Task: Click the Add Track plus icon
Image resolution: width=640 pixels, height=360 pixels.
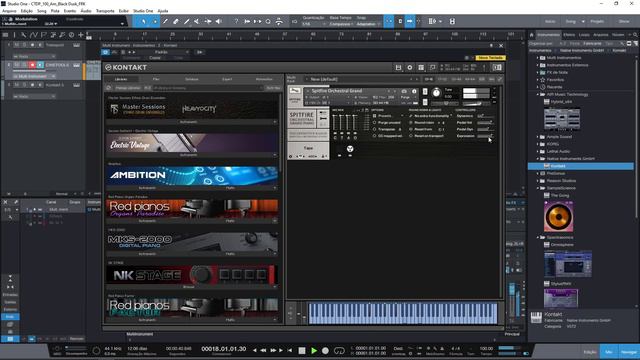Action: 81,35
